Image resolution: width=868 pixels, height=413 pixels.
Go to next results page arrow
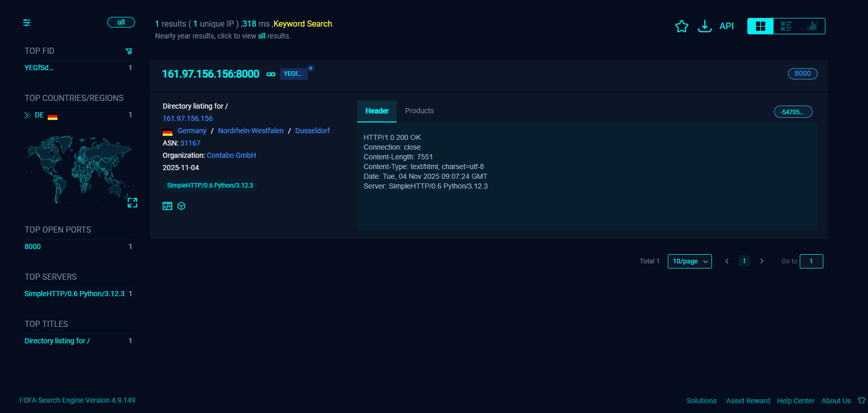[x=761, y=261]
